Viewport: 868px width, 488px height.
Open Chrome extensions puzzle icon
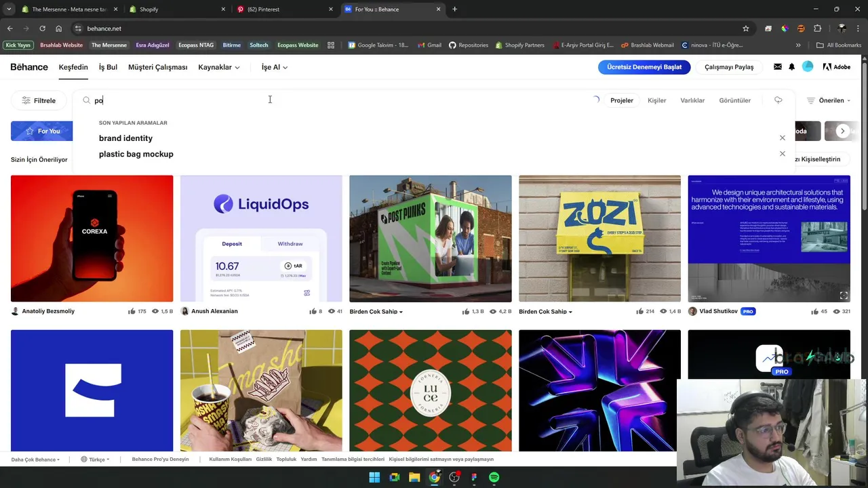tap(818, 28)
